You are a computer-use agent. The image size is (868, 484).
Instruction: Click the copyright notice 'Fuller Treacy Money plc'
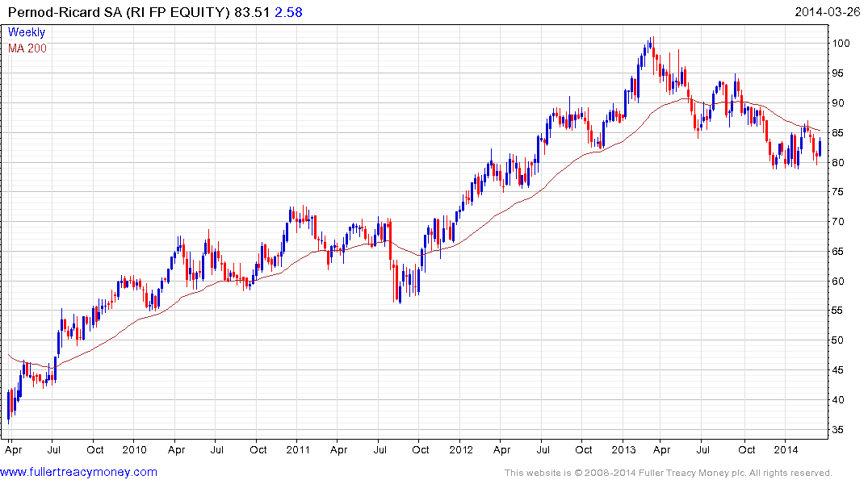pyautogui.click(x=691, y=473)
